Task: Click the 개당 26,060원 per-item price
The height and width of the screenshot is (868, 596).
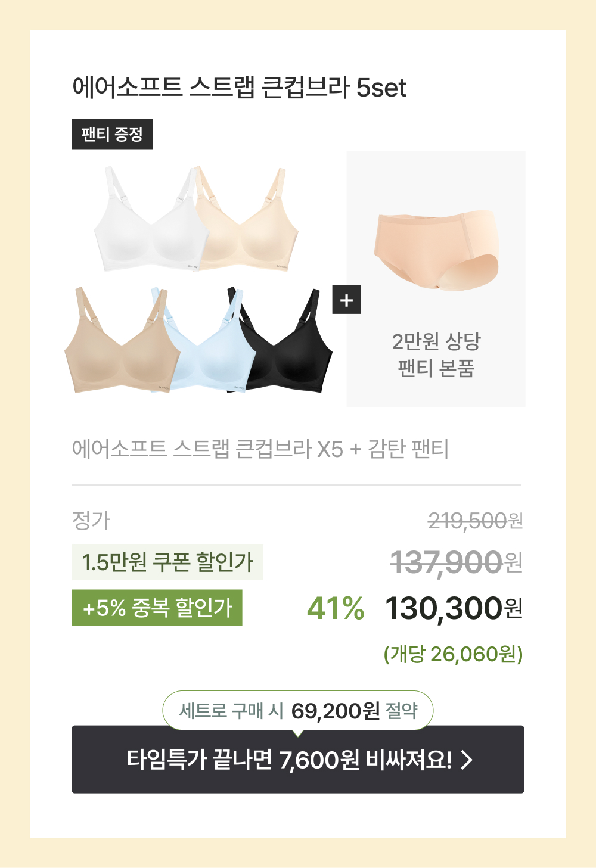Action: 454,654
